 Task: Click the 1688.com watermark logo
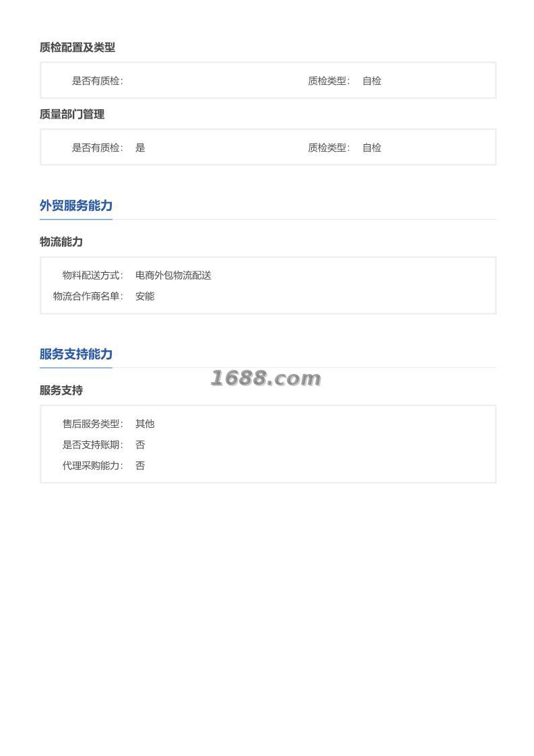[x=265, y=379]
